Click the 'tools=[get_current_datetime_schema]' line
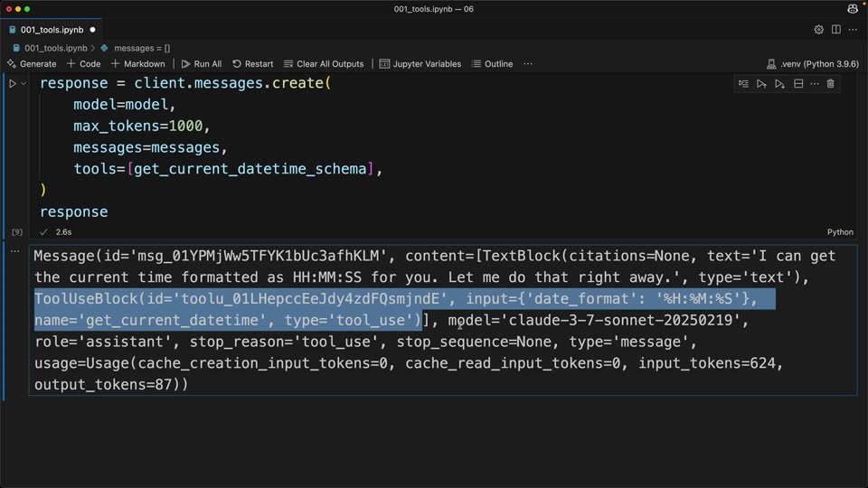868x488 pixels. [x=228, y=169]
